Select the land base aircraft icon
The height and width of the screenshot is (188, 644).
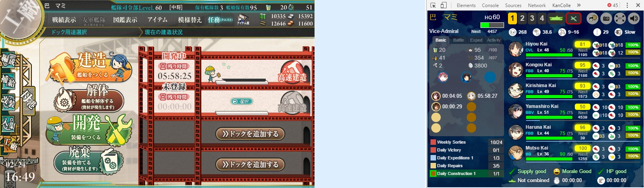[573, 18]
